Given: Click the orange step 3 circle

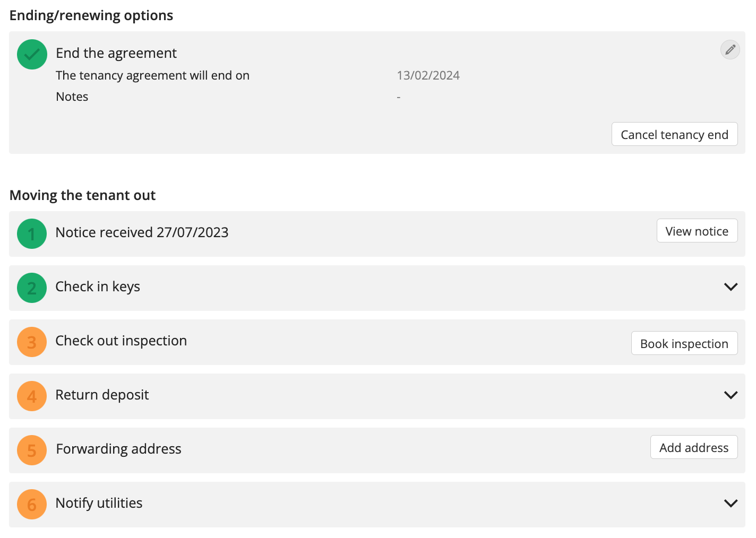Looking at the screenshot, I should coord(32,342).
